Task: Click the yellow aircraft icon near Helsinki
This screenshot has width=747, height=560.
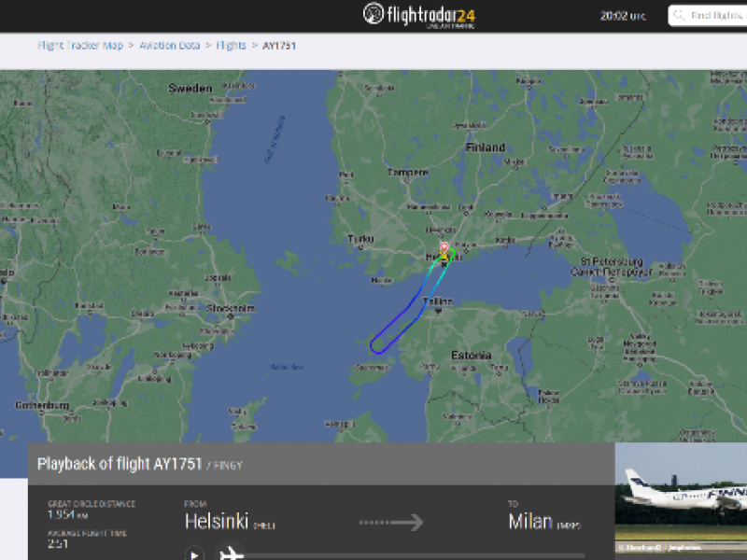Action: pos(444,257)
